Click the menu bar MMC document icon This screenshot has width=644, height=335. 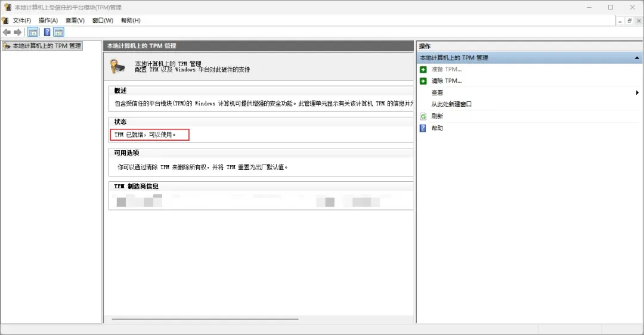pos(5,20)
